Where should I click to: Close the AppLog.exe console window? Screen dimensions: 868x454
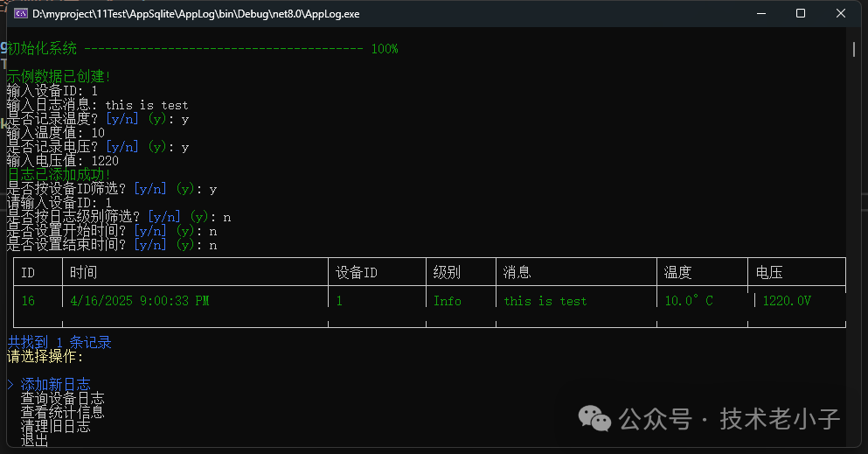click(841, 14)
